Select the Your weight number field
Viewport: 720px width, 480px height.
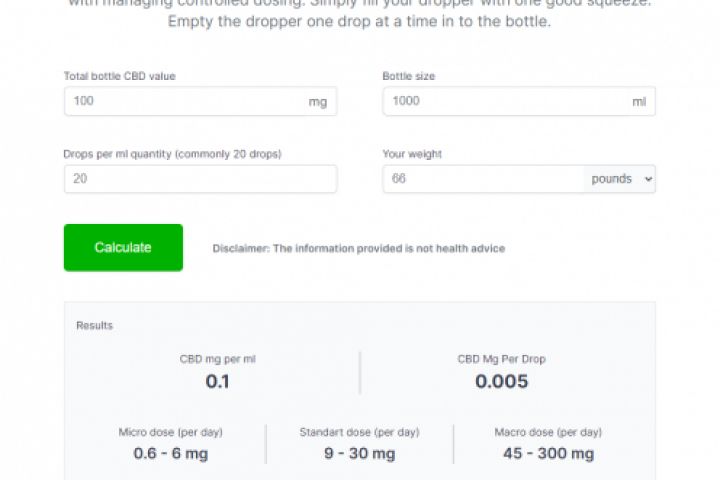click(x=482, y=179)
